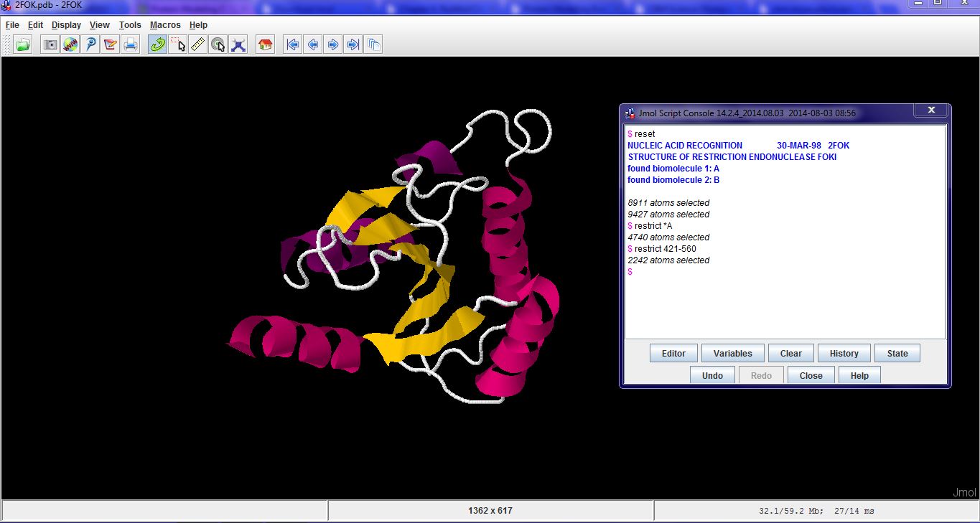980x523 pixels.
Task: Click the console command prompt input line
Action: (x=718, y=272)
